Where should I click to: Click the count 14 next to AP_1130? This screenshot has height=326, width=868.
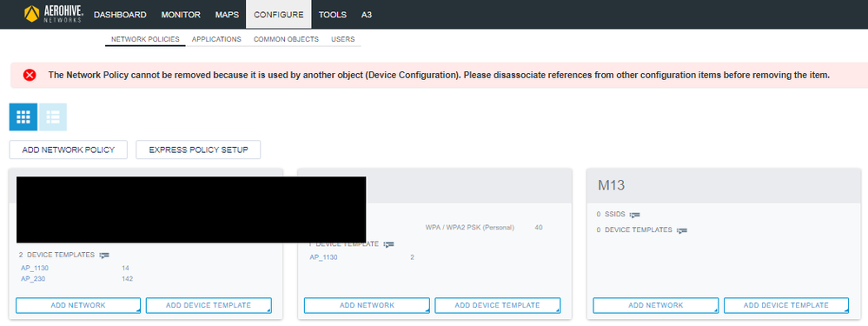point(125,268)
